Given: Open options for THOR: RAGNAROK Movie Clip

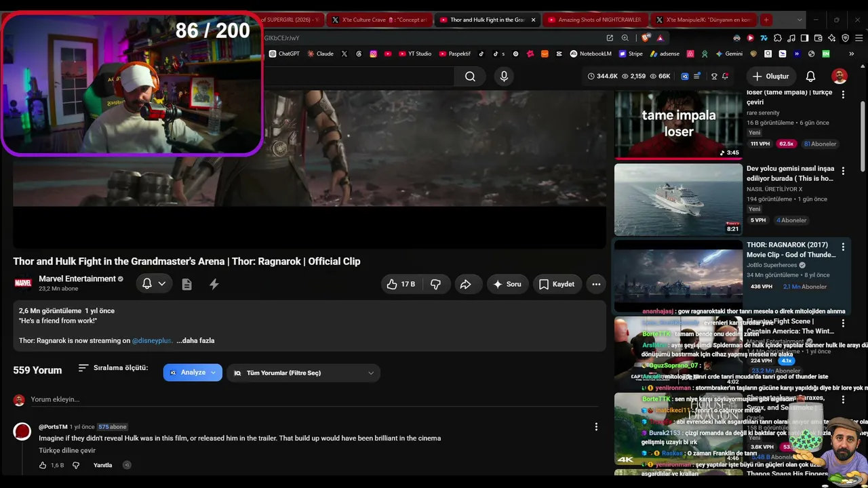Looking at the screenshot, I should tap(843, 247).
